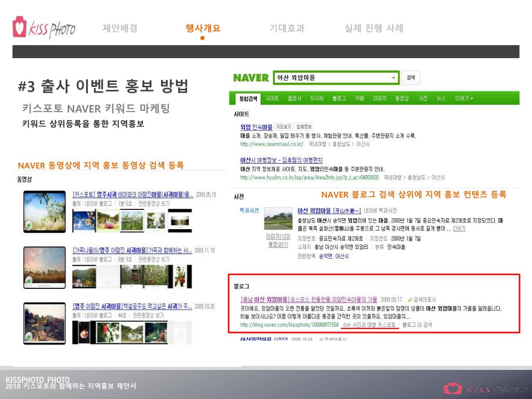
Task: Open the blog.naver.com/kissphoto URL
Action: click(289, 325)
